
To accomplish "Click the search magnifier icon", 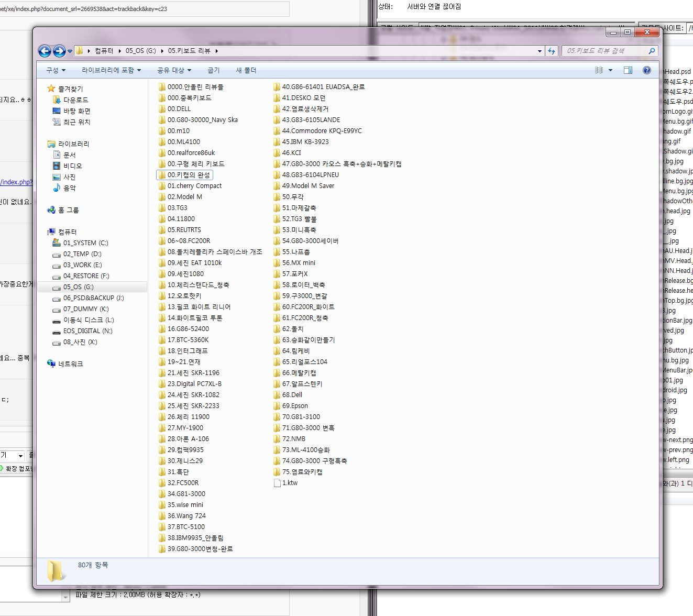I will pos(652,51).
